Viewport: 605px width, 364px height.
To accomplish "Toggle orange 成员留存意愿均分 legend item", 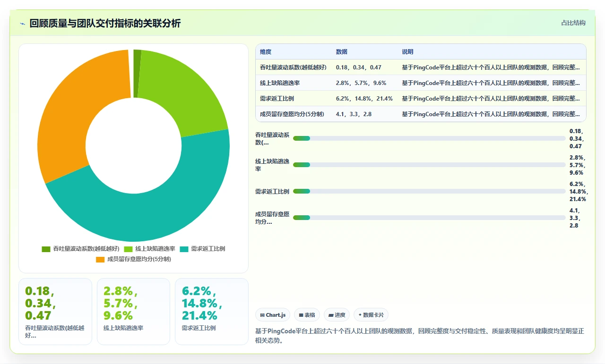I will [x=133, y=259].
